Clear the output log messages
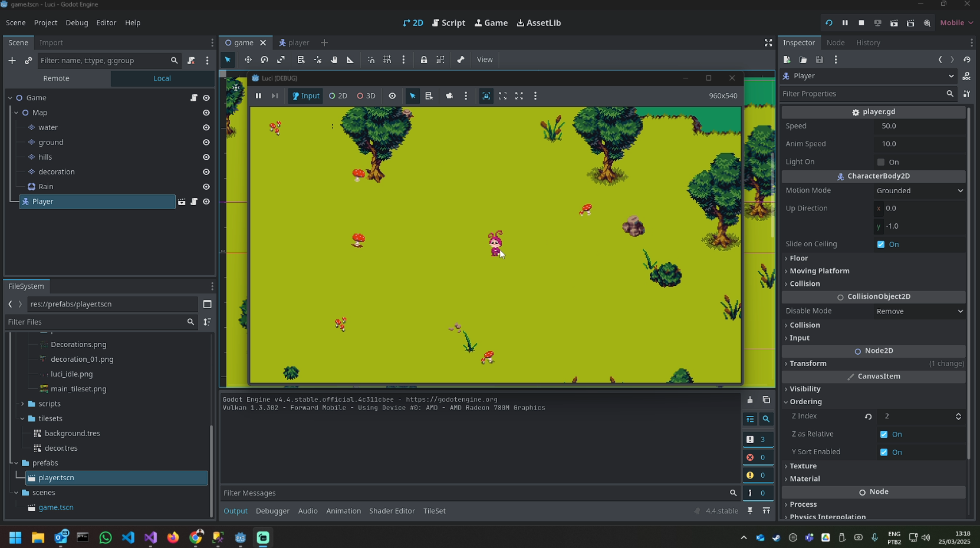The width and height of the screenshot is (980, 548). [750, 400]
